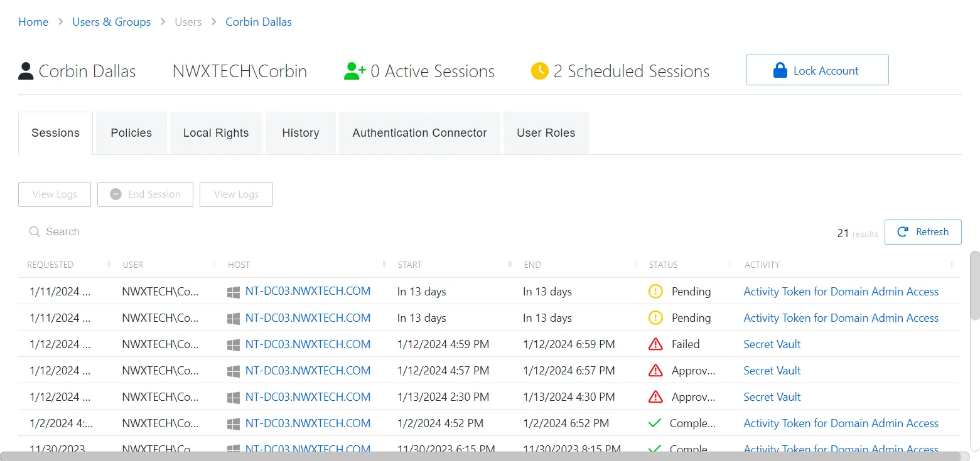Open Secret Vault link in 1/13/2024 2:30 PM row
980x461 pixels.
pyautogui.click(x=772, y=397)
